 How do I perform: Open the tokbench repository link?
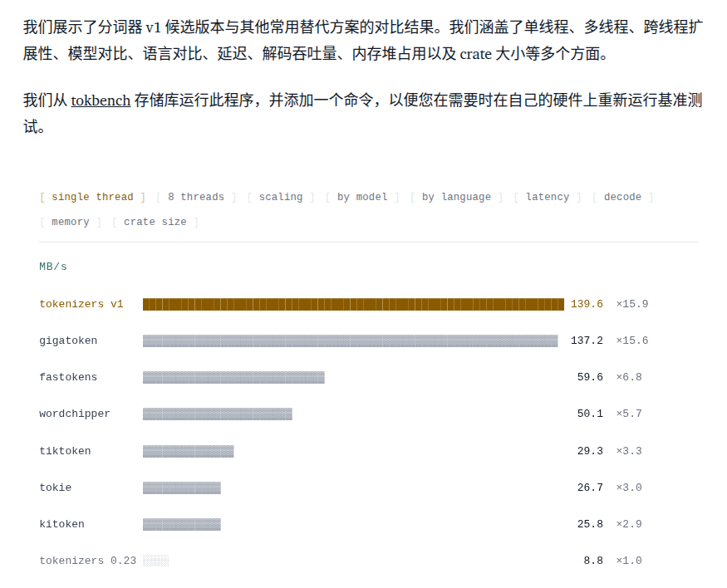coord(101,100)
